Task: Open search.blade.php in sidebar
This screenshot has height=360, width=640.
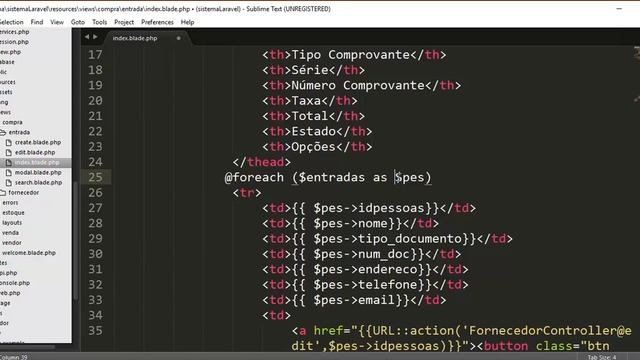Action: point(38,182)
